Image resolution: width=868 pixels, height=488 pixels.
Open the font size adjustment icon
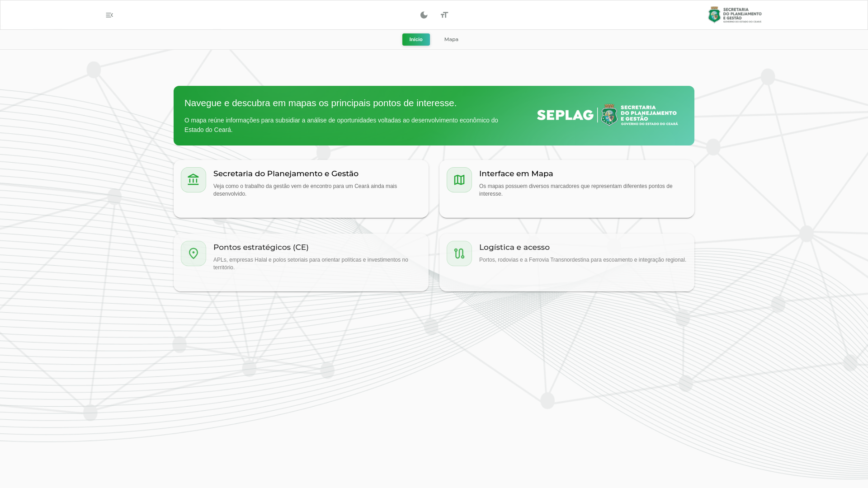[444, 15]
